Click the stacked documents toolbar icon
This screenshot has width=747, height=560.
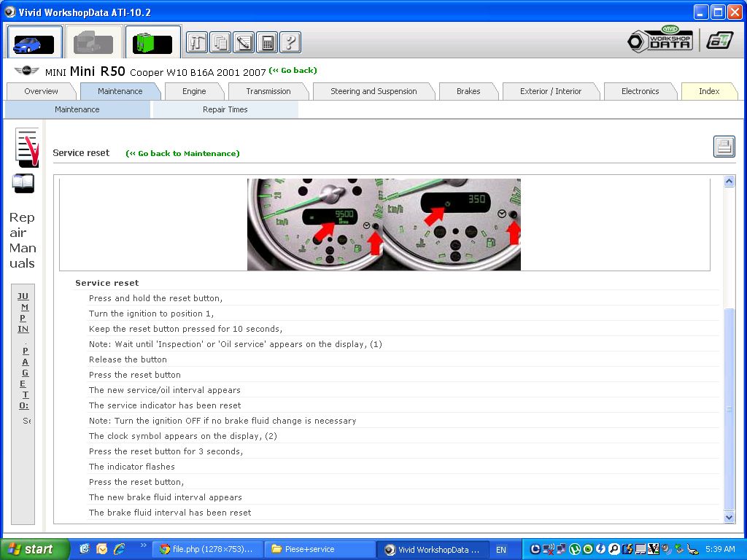tap(220, 42)
